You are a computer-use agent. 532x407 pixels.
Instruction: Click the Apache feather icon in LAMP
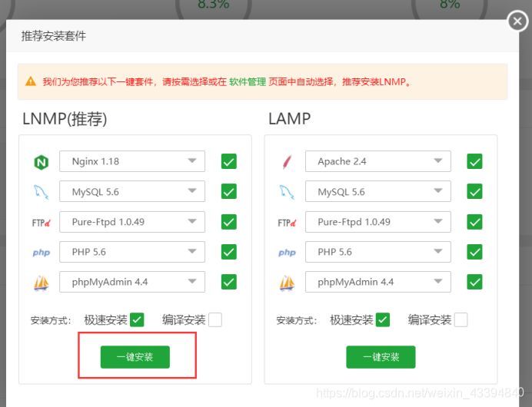click(x=288, y=161)
